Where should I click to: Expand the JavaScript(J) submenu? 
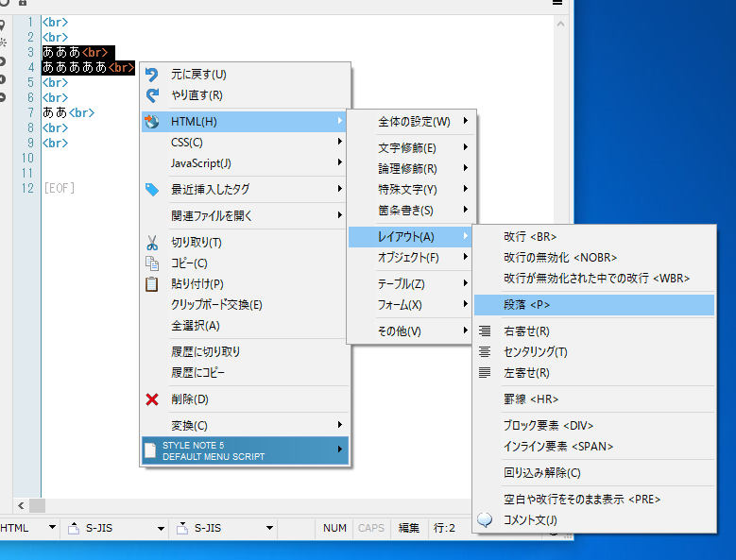tap(244, 163)
